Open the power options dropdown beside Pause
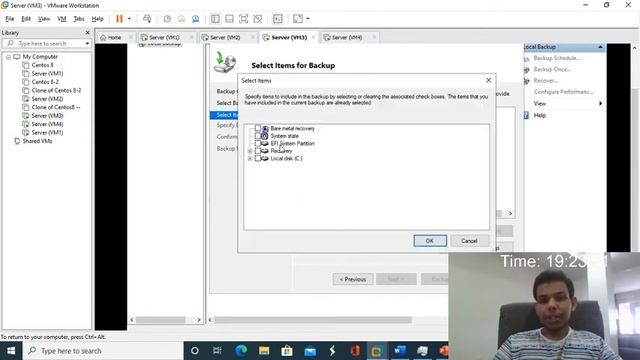The image size is (640, 360). click(129, 19)
